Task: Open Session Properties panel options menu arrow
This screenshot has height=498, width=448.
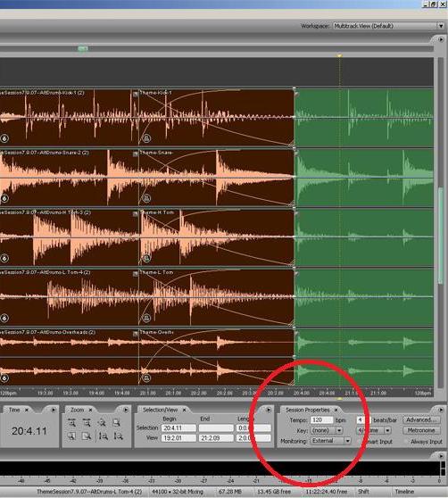Action: tap(441, 410)
